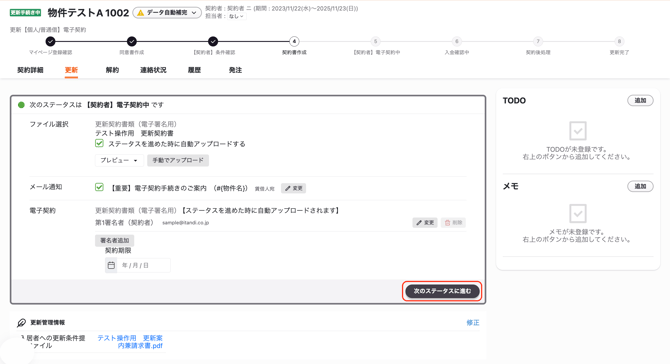Viewport: 670px width, 364px height.
Task: Advance with 次のステータスに進む button
Action: [x=442, y=291]
